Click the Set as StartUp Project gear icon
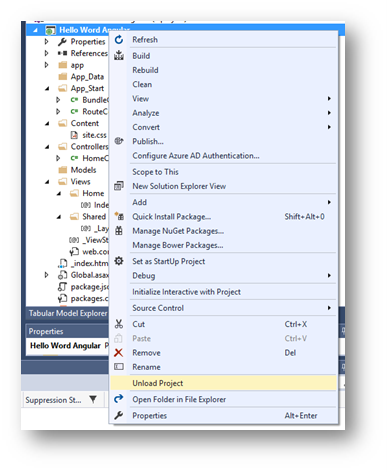Image resolution: width=387 pixels, height=472 pixels. click(119, 261)
